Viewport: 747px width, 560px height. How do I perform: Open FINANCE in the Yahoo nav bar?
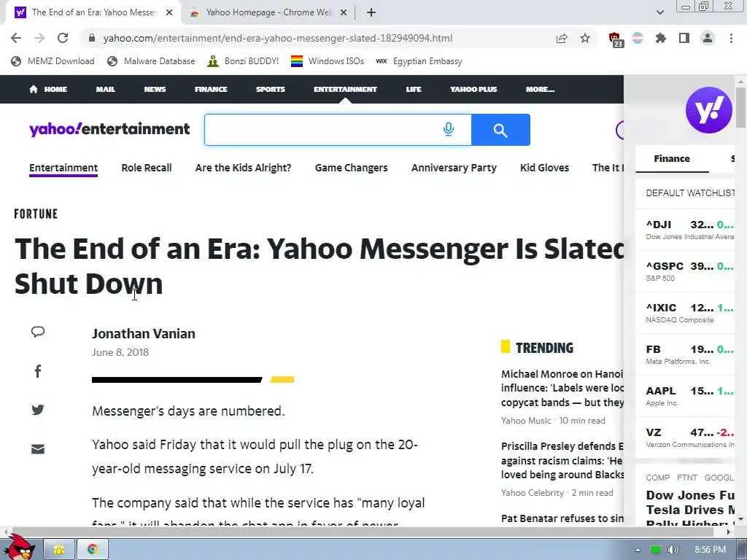(211, 89)
